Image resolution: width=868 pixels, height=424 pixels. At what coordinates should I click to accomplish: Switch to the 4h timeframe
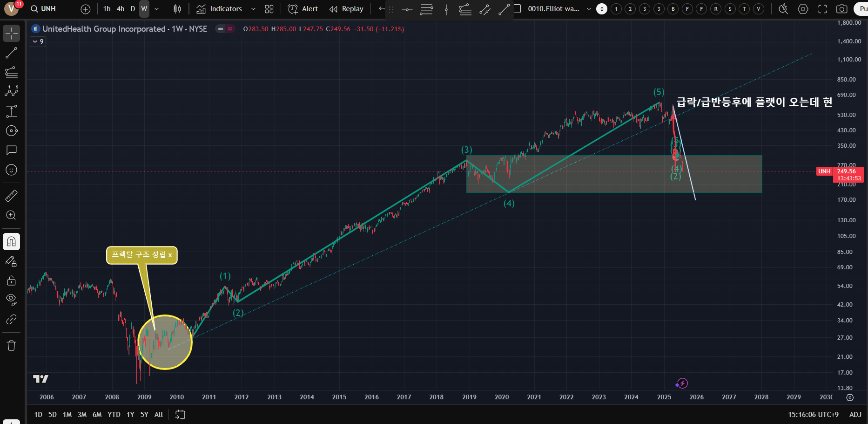121,9
